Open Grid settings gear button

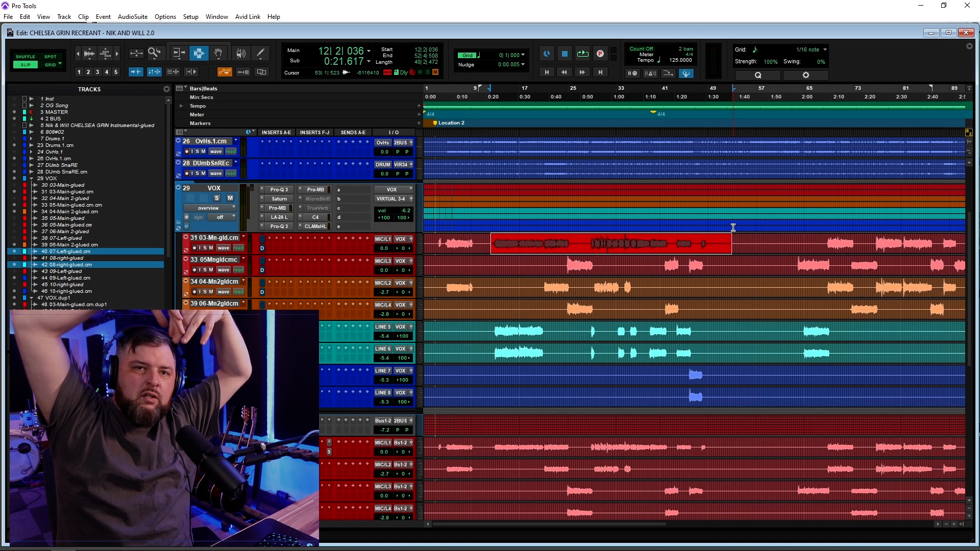pos(806,75)
